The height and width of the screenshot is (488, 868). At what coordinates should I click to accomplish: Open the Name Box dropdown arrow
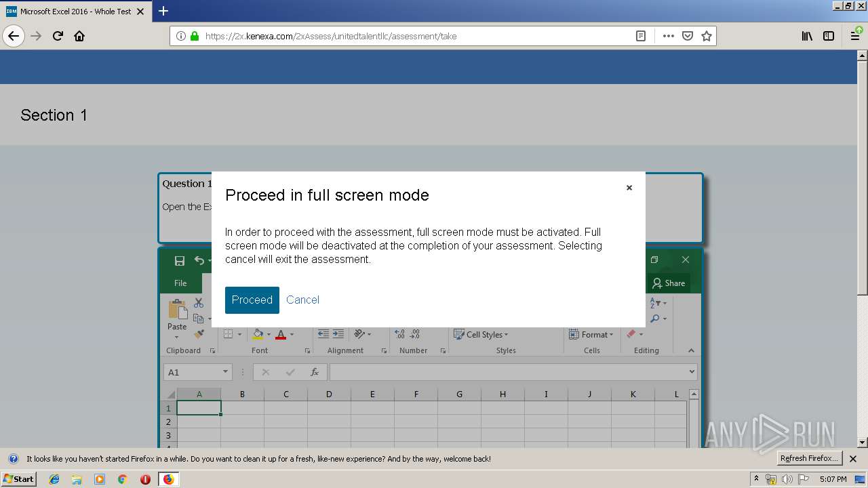(226, 372)
